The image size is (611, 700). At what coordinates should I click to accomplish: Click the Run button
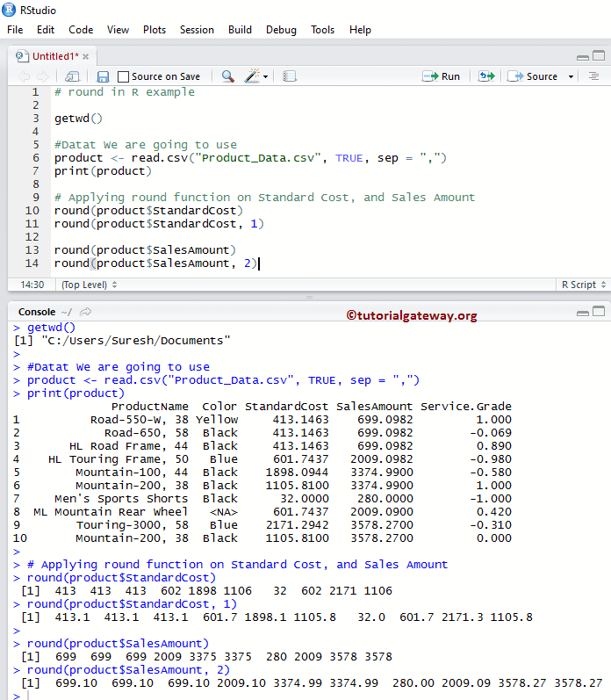(441, 76)
